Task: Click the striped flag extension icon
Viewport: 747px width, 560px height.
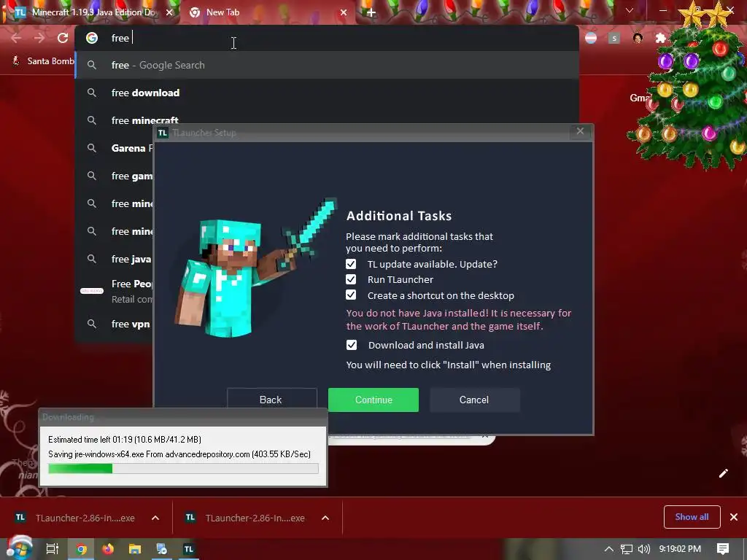Action: pyautogui.click(x=591, y=38)
